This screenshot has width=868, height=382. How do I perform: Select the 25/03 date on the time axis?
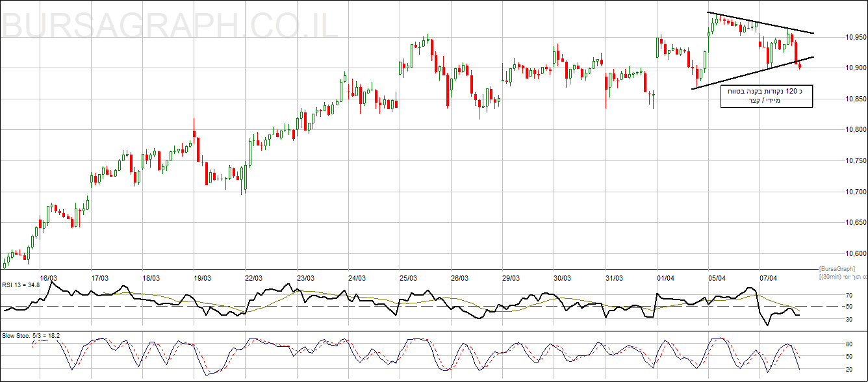tap(408, 278)
